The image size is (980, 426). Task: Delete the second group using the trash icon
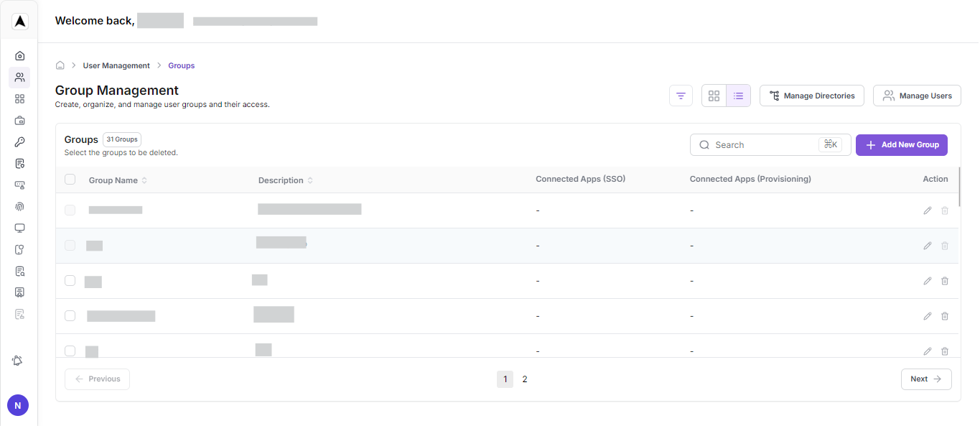(945, 245)
